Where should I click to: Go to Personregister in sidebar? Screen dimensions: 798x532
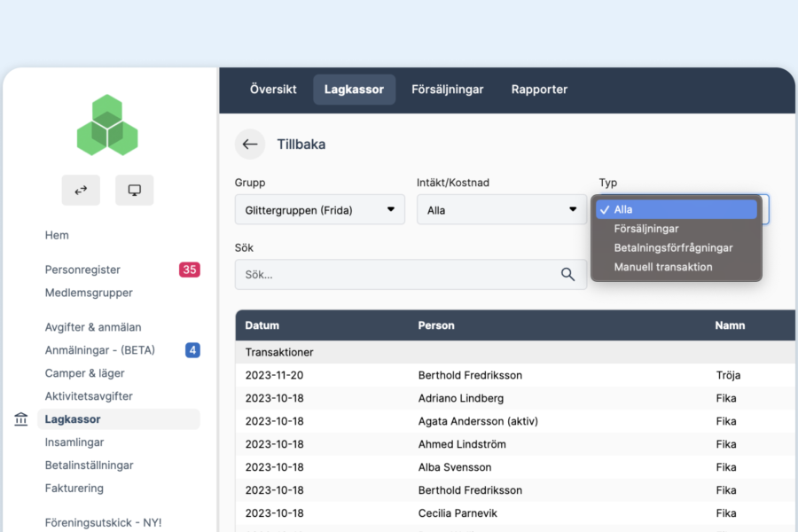click(x=82, y=270)
